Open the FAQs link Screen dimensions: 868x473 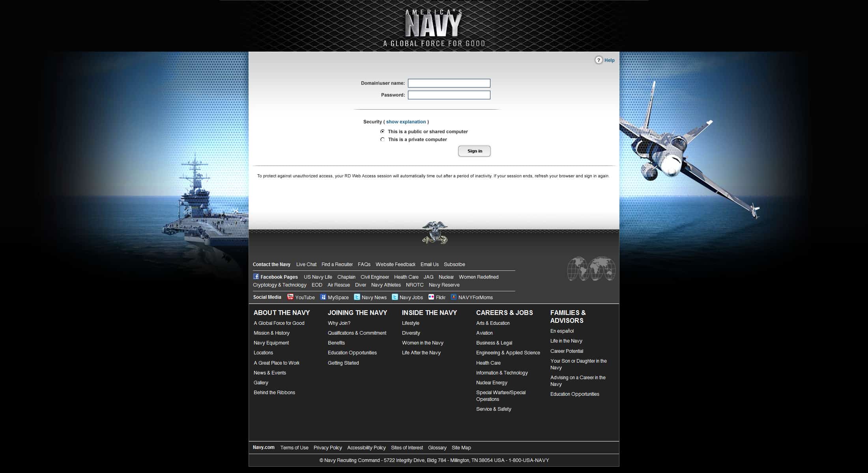(x=364, y=264)
